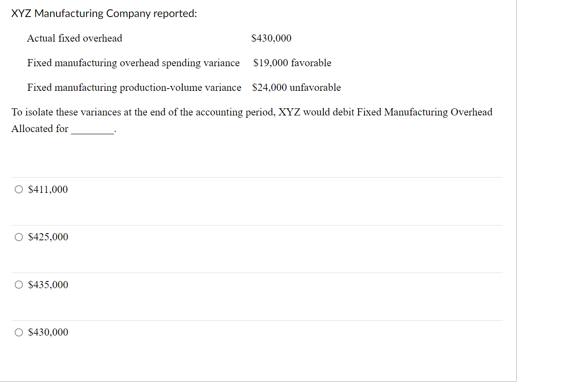Click the '$19,000 favorable' value
Screen dimensions: 579x392
[292, 63]
